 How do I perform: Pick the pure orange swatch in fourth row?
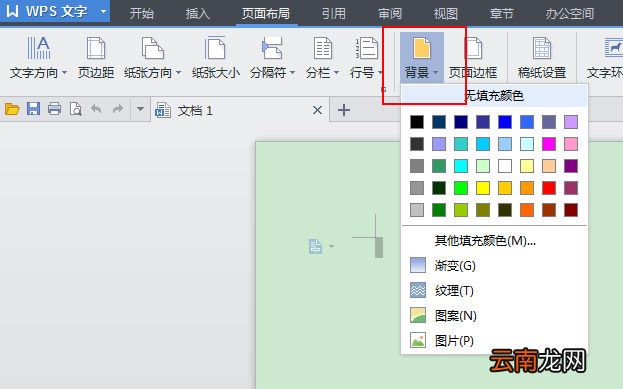pos(527,188)
